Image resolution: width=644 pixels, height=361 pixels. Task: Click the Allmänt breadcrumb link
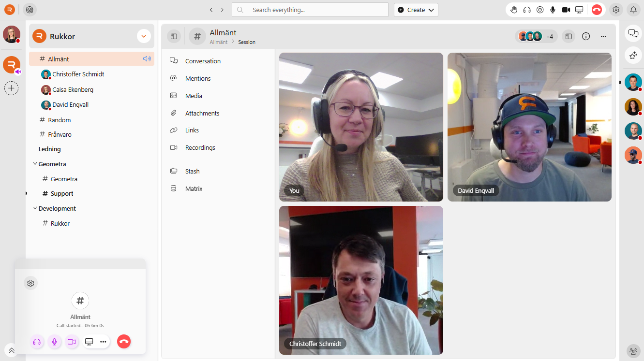pyautogui.click(x=219, y=42)
